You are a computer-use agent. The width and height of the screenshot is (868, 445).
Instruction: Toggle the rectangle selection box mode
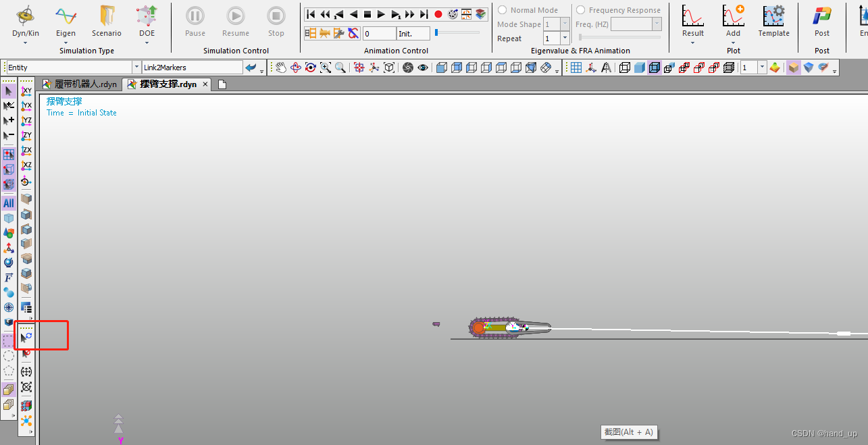click(x=9, y=341)
